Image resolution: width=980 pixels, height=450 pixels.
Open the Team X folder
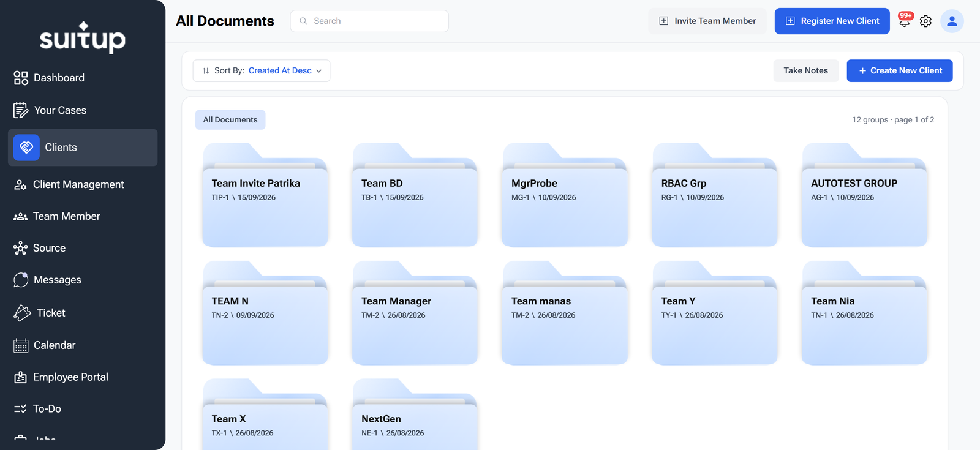tap(265, 414)
